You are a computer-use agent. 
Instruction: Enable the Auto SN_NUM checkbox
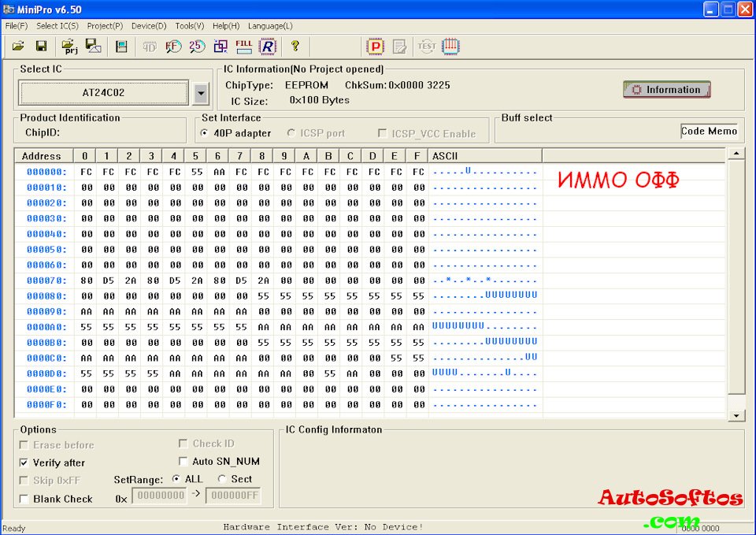[183, 462]
